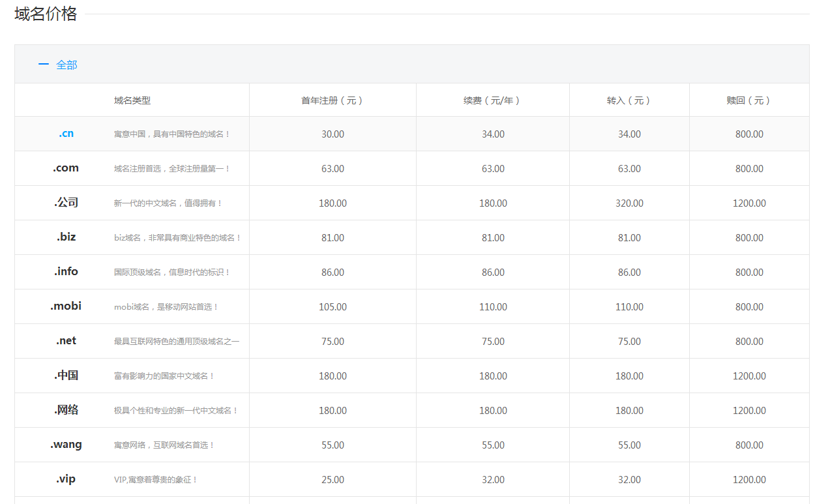This screenshot has height=504, width=813.
Task: Click the .中国 domain name
Action: coord(66,376)
